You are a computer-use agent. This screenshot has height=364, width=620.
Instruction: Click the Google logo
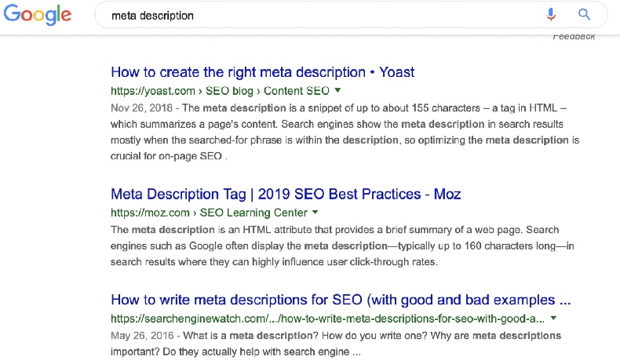click(38, 15)
